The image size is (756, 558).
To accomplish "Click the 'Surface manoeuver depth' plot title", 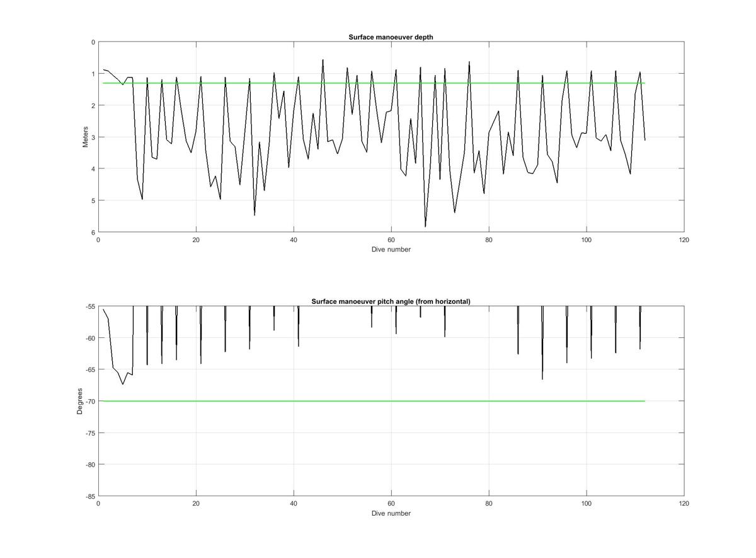I will (391, 37).
